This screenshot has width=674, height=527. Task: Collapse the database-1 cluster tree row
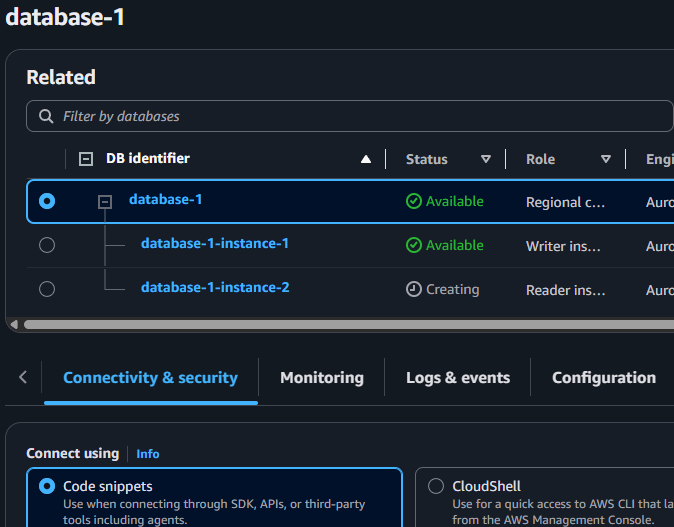pyautogui.click(x=105, y=202)
